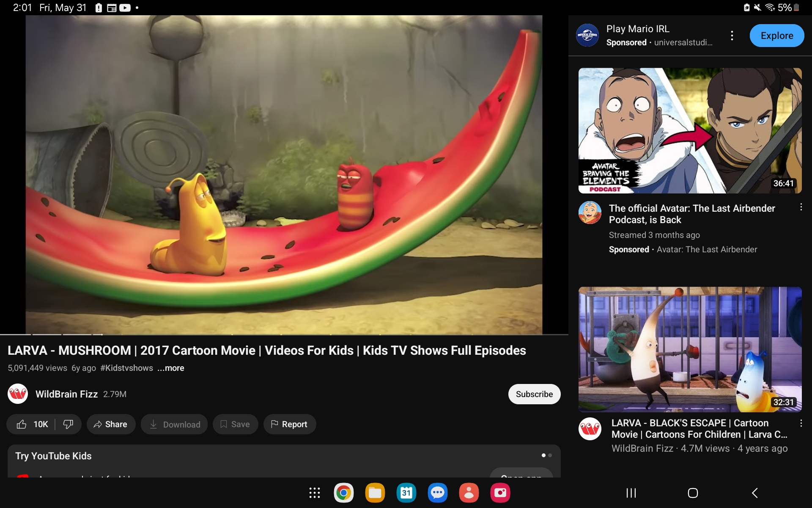This screenshot has width=812, height=508.
Task: Subscribe to WildBrain Fizz
Action: pyautogui.click(x=534, y=394)
